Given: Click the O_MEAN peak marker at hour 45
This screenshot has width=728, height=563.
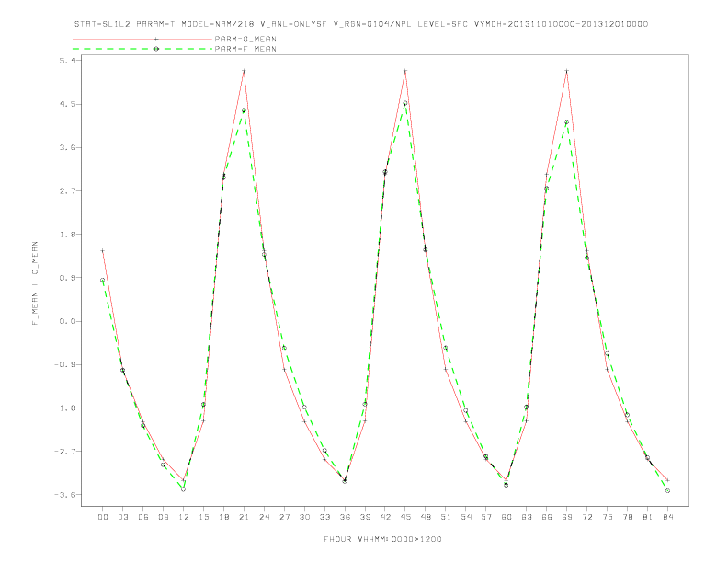Looking at the screenshot, I should pos(405,71).
